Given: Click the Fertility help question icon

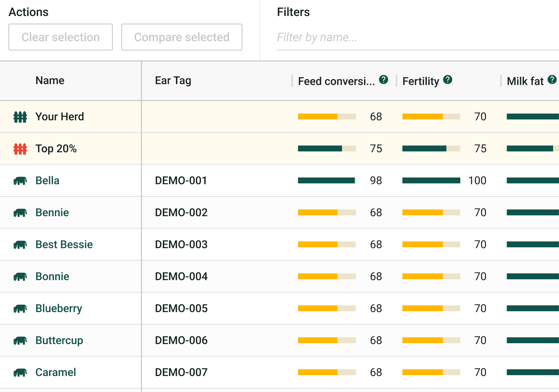Looking at the screenshot, I should point(448,80).
